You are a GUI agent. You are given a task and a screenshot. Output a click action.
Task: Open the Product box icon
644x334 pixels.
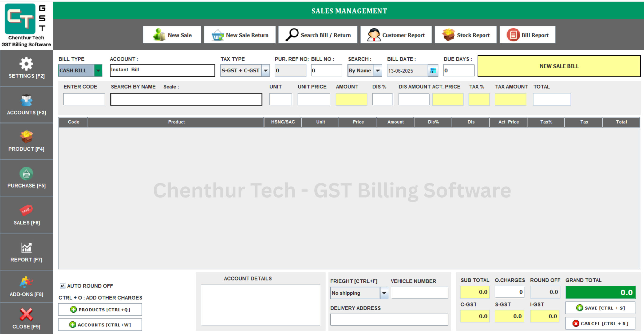click(26, 137)
